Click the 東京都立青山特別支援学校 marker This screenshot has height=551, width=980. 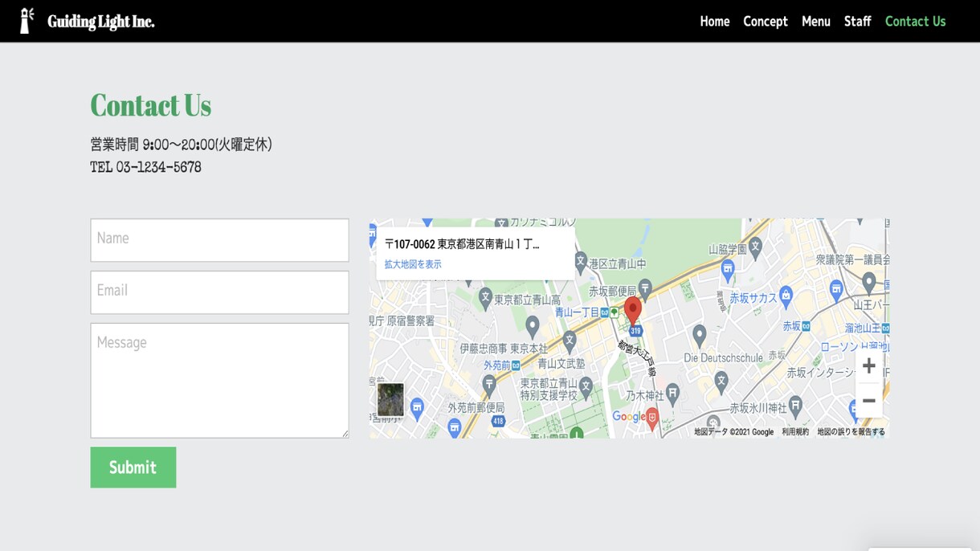pyautogui.click(x=586, y=386)
